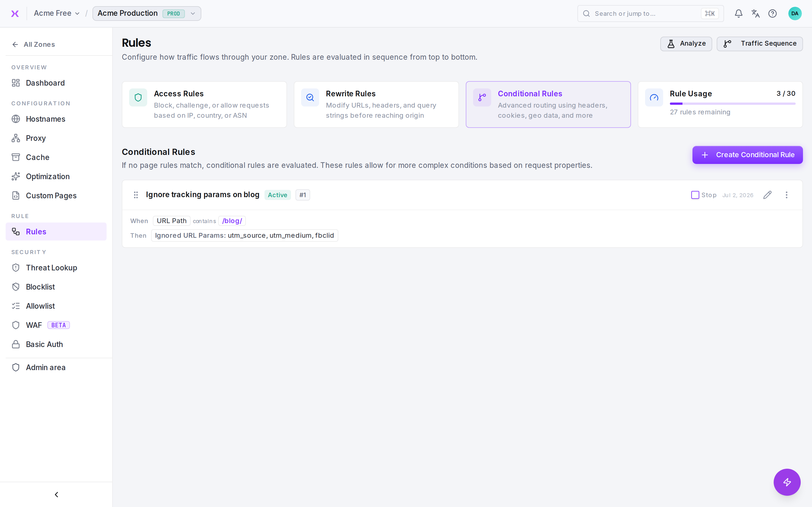812x507 pixels.
Task: Click the Rule Usage progress bar
Action: pyautogui.click(x=732, y=104)
